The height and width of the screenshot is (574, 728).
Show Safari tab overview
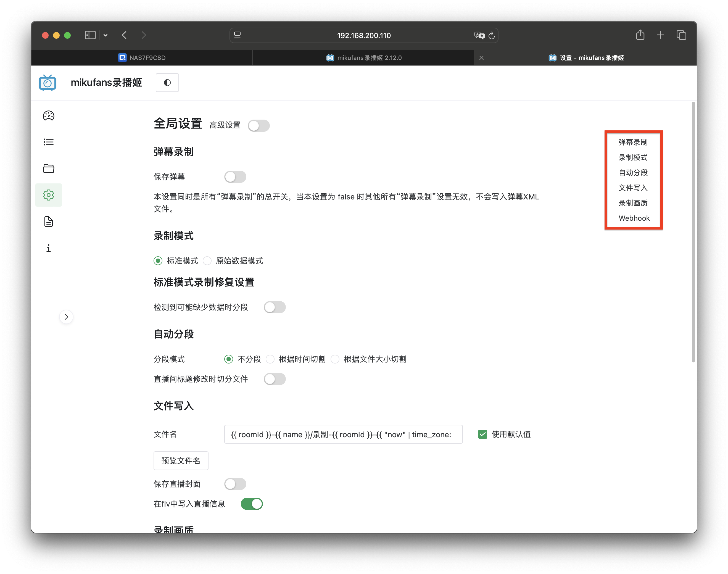[681, 35]
